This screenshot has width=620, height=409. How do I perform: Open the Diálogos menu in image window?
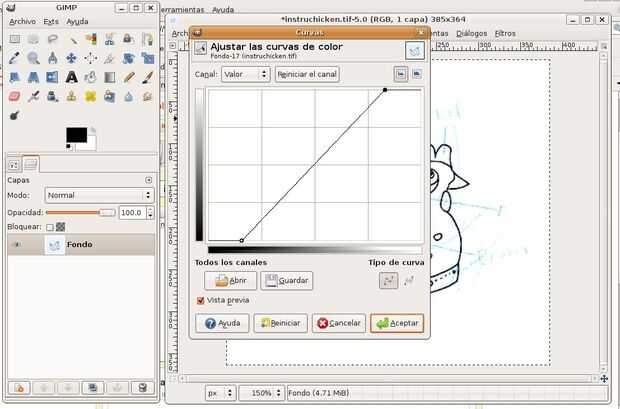(471, 34)
